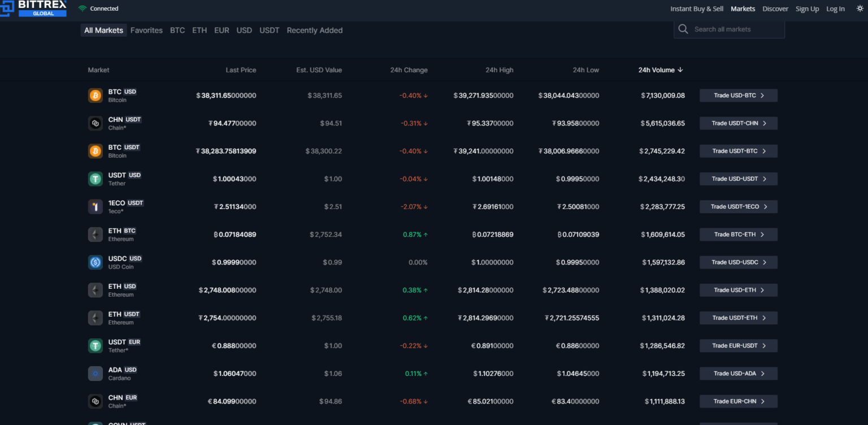Open the Instant Buy & Sell link
Screen dimensions: 868x425
(x=696, y=9)
